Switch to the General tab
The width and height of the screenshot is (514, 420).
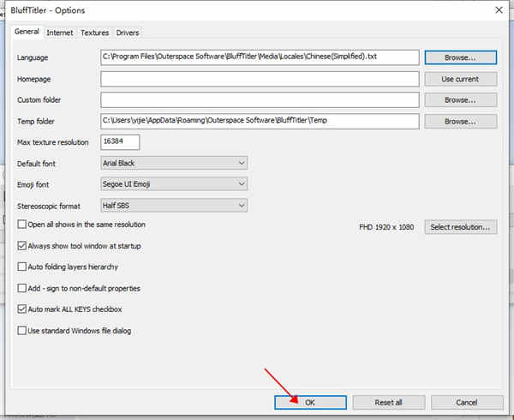pos(27,32)
